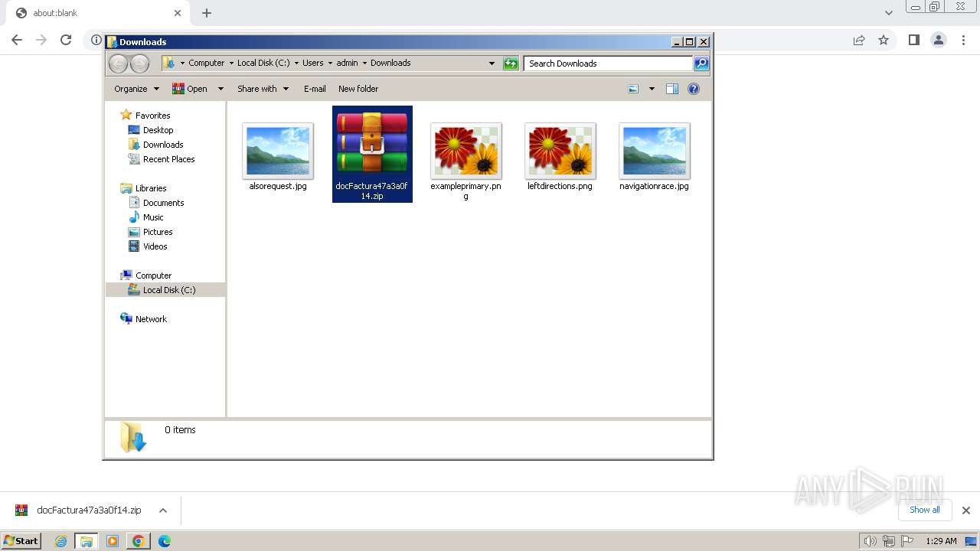Go back in Chrome browser
The height and width of the screenshot is (551, 980).
pyautogui.click(x=17, y=40)
